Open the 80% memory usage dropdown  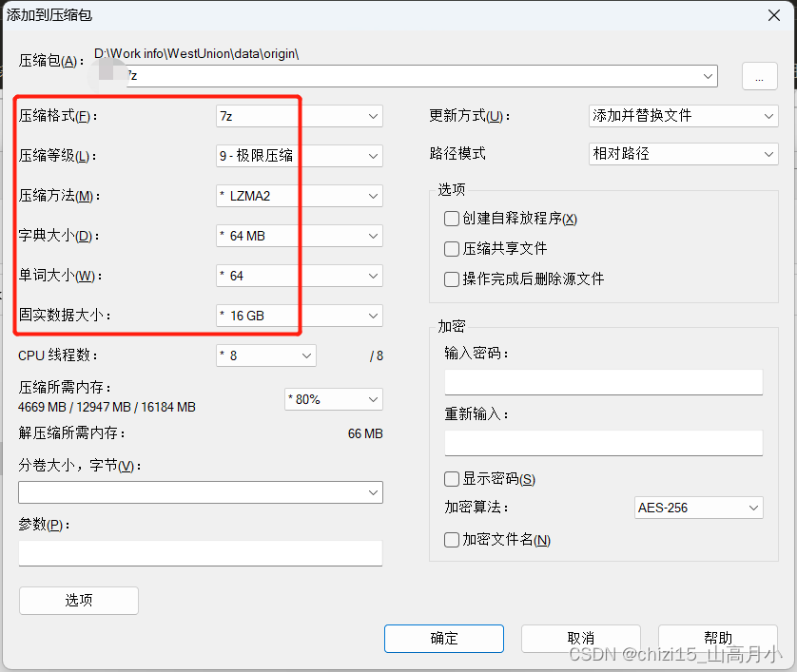pyautogui.click(x=334, y=399)
